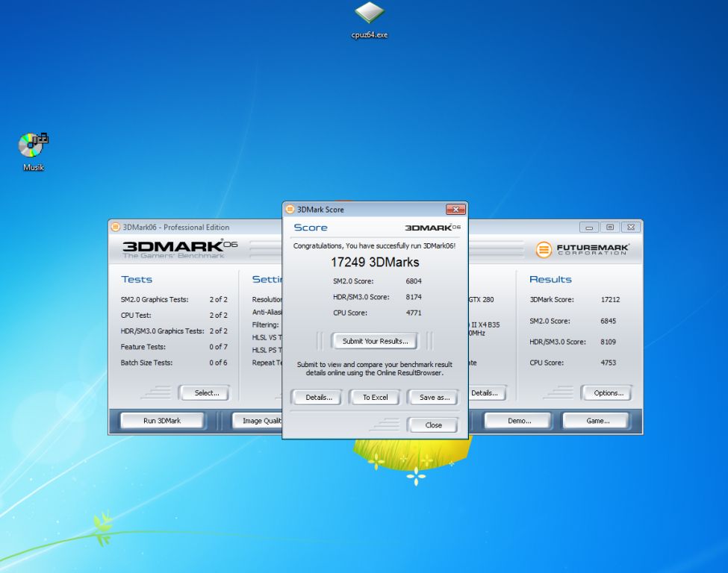Close the 3DMark Score dialog via Close button
The height and width of the screenshot is (573, 728).
[x=433, y=425]
